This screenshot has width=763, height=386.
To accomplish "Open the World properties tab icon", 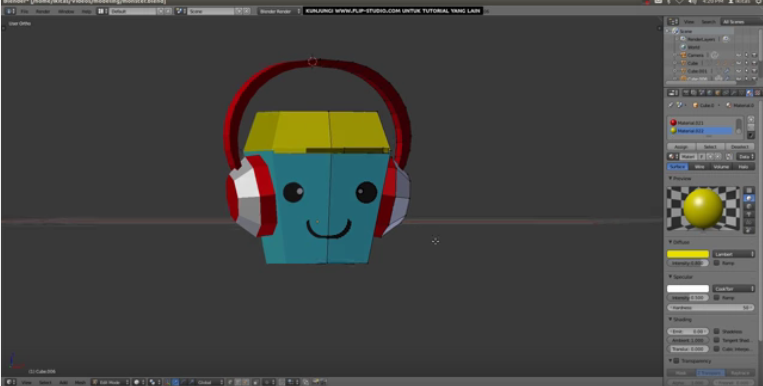I will pyautogui.click(x=709, y=92).
